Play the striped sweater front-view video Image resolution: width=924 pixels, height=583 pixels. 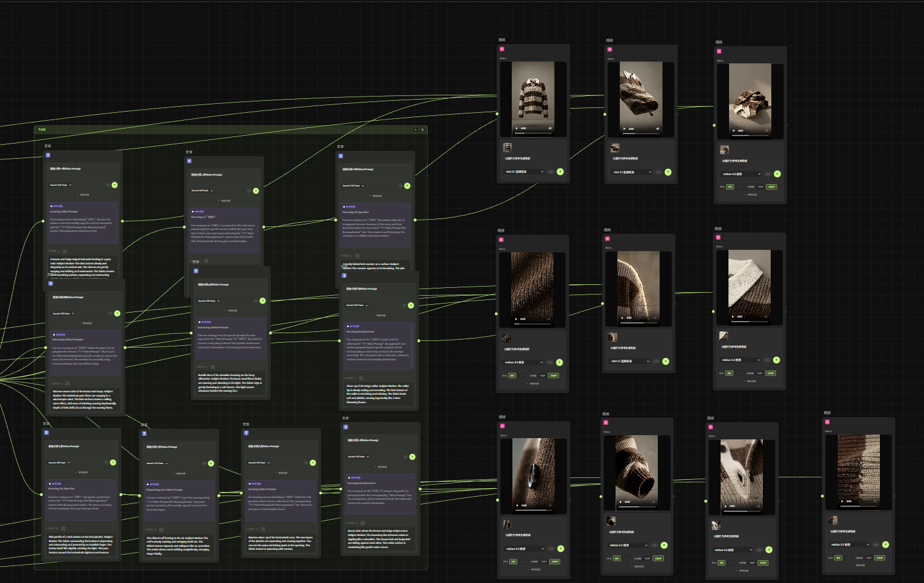click(517, 128)
